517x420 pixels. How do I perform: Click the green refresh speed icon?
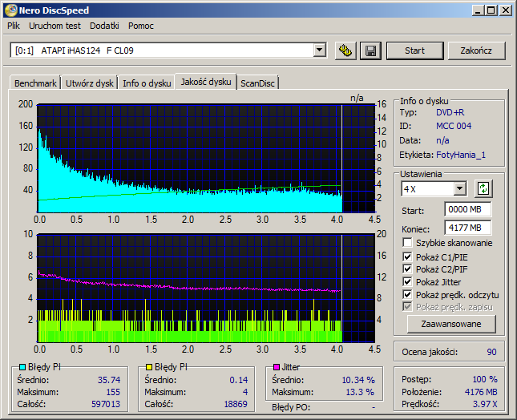[x=483, y=189]
